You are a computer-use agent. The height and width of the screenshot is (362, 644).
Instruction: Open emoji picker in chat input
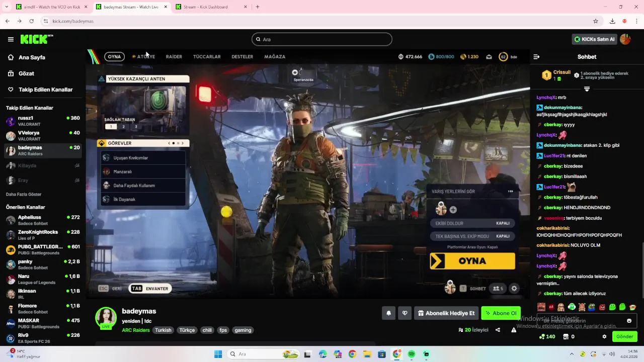coord(629,321)
